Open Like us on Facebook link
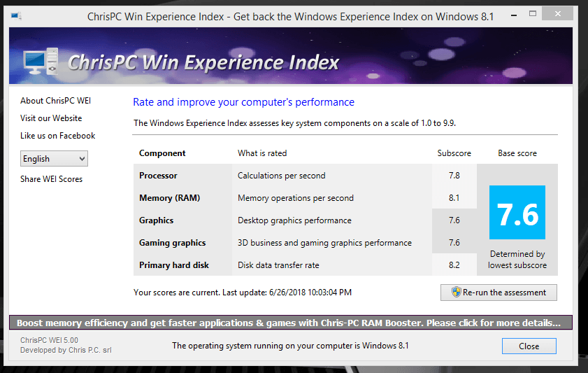 tap(57, 136)
